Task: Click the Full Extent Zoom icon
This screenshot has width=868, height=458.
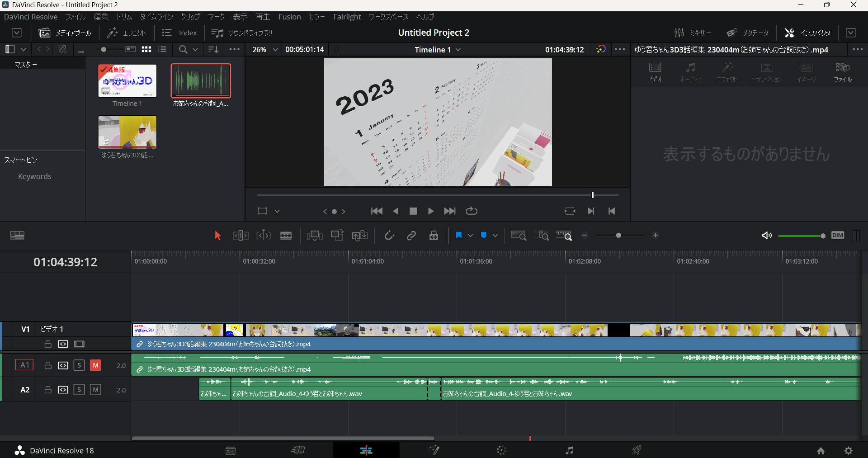Action: pyautogui.click(x=519, y=236)
